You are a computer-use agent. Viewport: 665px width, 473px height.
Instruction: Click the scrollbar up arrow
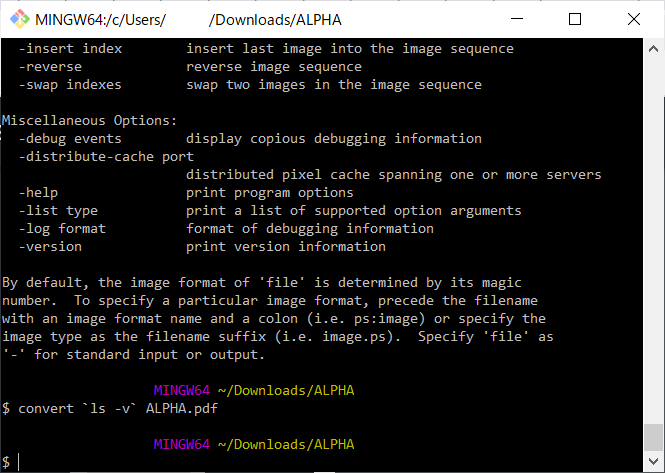point(654,46)
